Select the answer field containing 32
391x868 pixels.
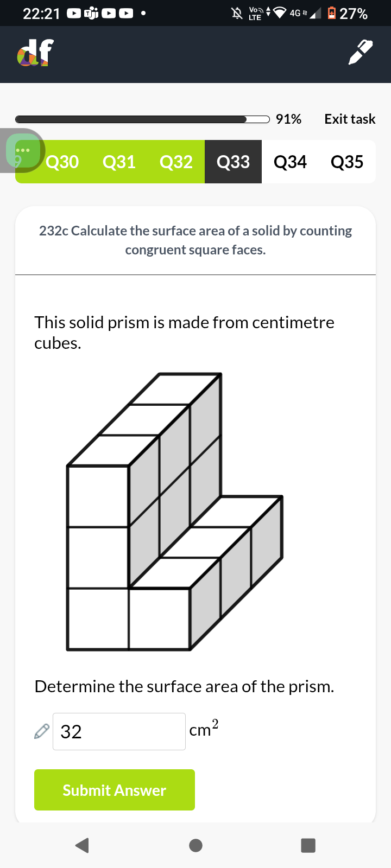[x=118, y=731]
